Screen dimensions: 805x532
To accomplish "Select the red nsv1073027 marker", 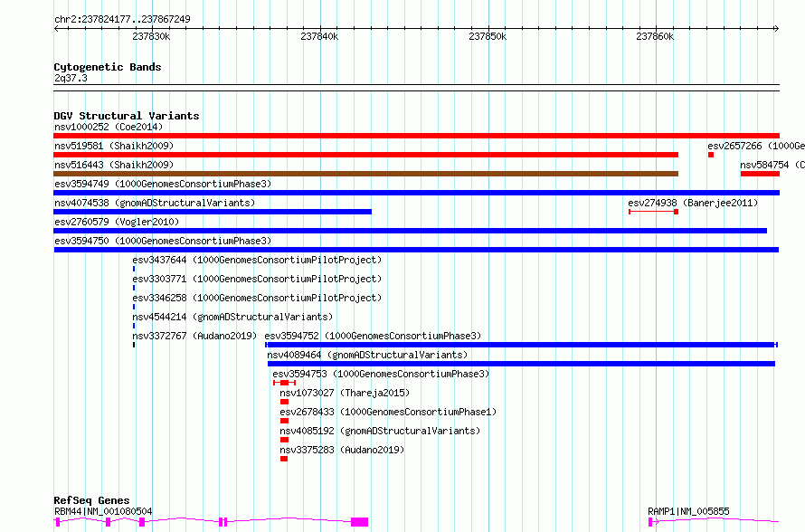I will coord(284,402).
